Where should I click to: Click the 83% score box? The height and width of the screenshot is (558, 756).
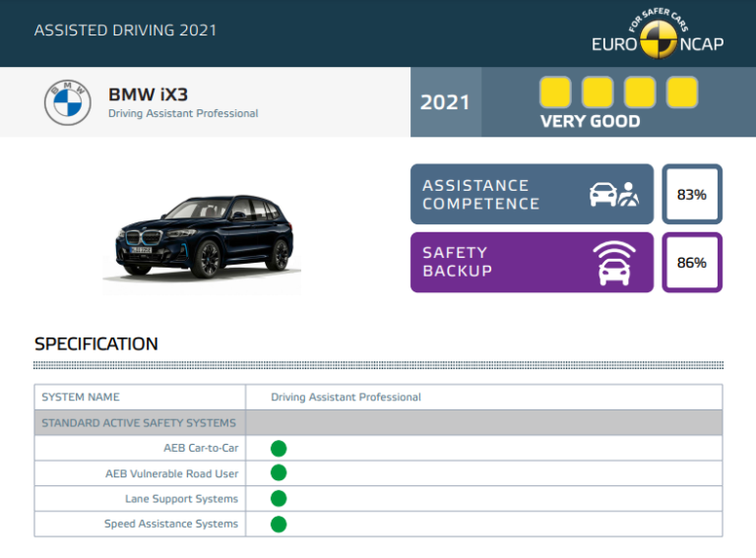(x=692, y=194)
